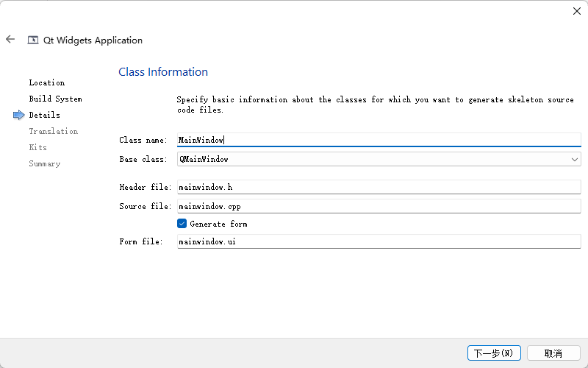The width and height of the screenshot is (588, 368).
Task: Go to the Location wizard step
Action: pyautogui.click(x=47, y=82)
